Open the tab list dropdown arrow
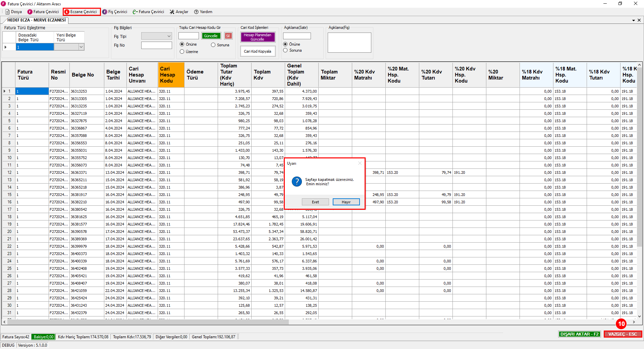 click(x=634, y=20)
